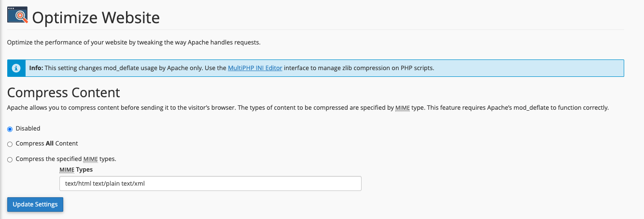644x219 pixels.
Task: Select the Compress All Content radio button
Action: [x=10, y=144]
